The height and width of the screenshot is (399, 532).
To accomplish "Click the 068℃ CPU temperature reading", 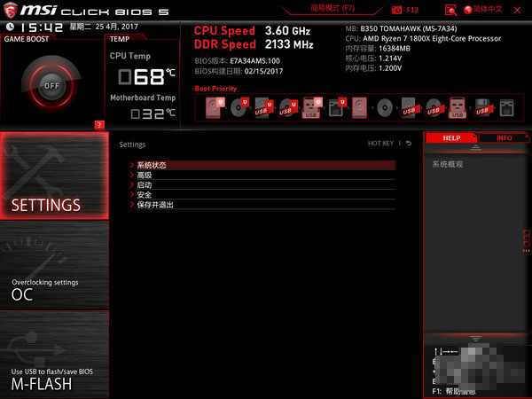I will coord(146,76).
